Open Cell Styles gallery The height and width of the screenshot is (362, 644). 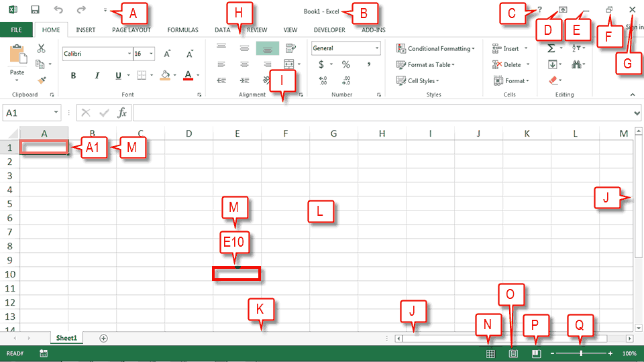[x=418, y=80]
